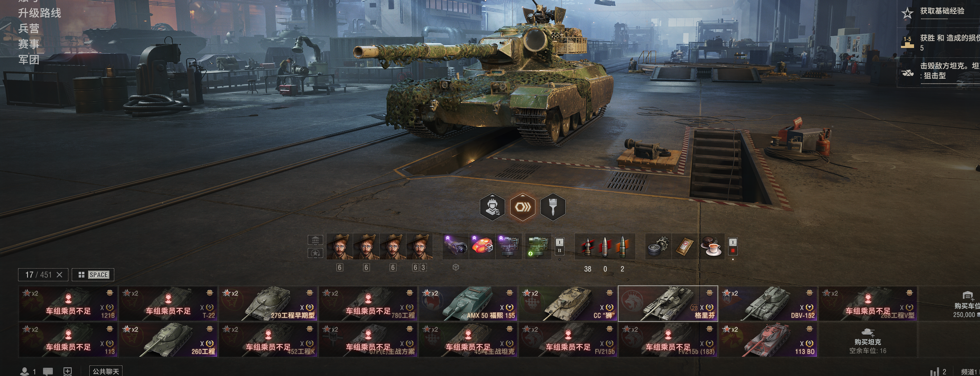
Task: Click the highlighted field modification hexagon
Action: (x=522, y=207)
